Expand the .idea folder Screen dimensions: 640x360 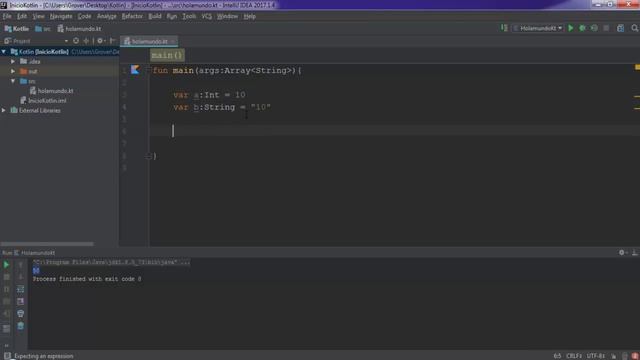point(13,61)
